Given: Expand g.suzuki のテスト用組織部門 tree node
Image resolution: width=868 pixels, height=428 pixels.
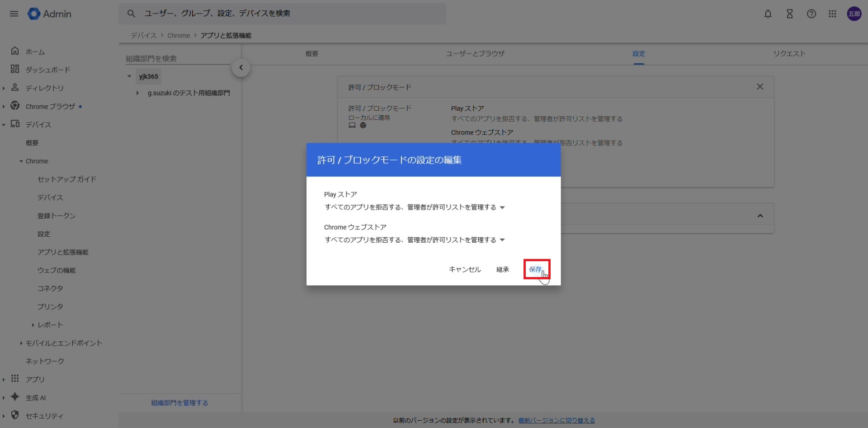Looking at the screenshot, I should coord(137,93).
